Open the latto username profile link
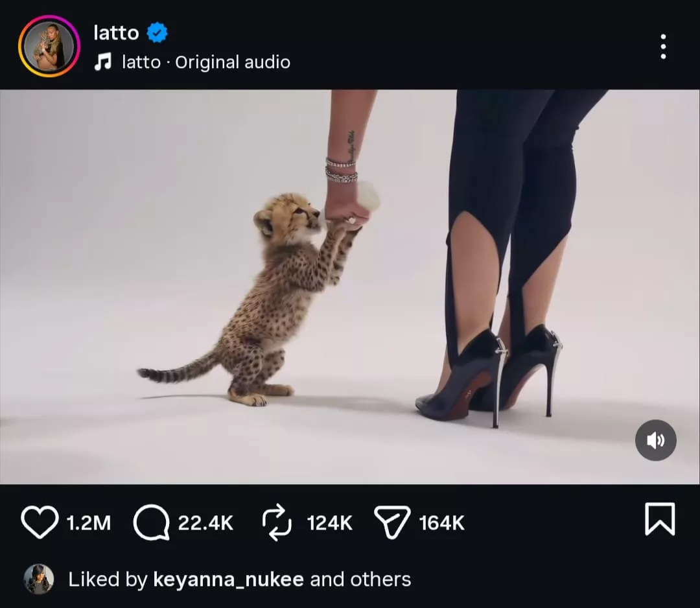700x608 pixels. [x=116, y=32]
